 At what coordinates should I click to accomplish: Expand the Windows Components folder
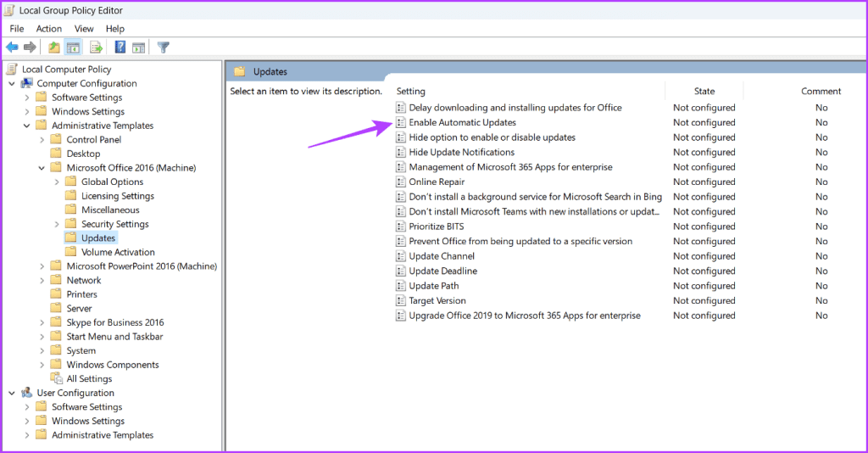click(42, 365)
